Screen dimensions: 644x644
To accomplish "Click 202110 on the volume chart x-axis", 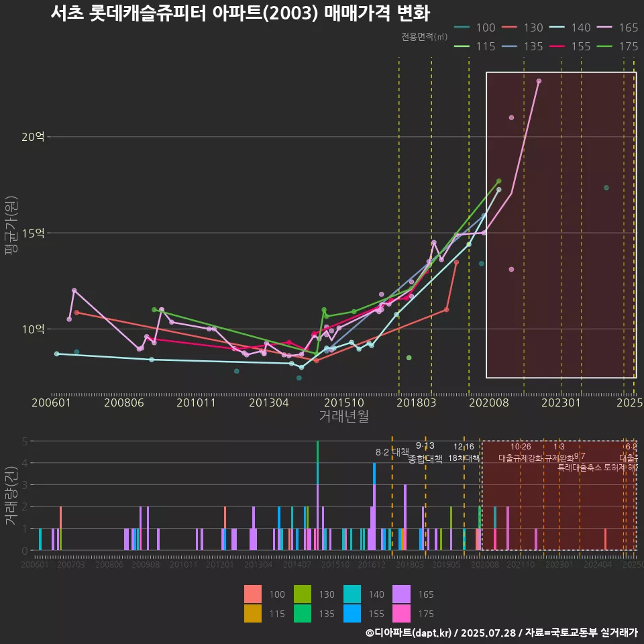I will tap(521, 564).
